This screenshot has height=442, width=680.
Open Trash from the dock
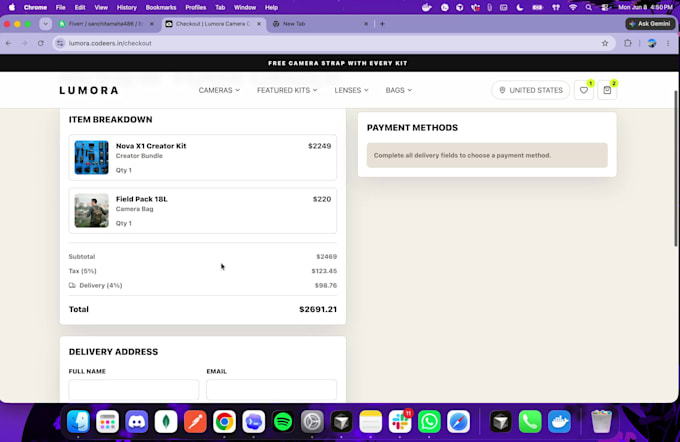[602, 421]
